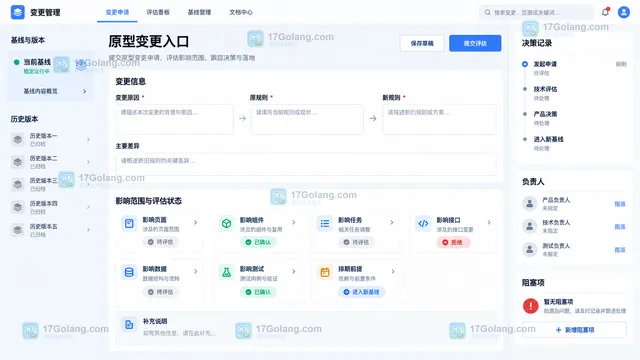640x360 pixels.
Task: Click the 影响接口 code icon
Action: 423,224
